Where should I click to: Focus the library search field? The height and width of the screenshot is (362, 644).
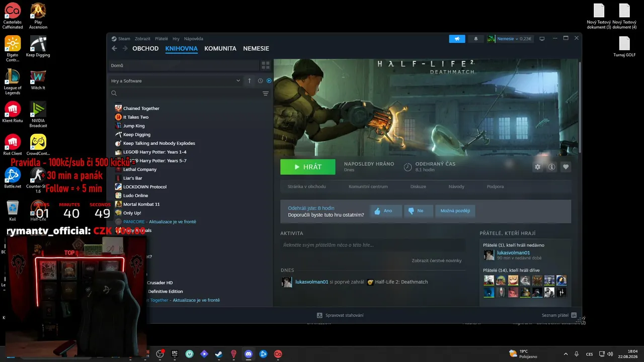click(185, 94)
